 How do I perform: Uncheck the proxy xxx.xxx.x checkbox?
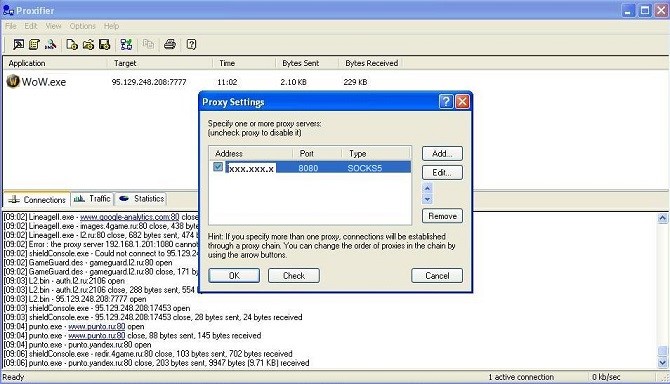(x=218, y=167)
